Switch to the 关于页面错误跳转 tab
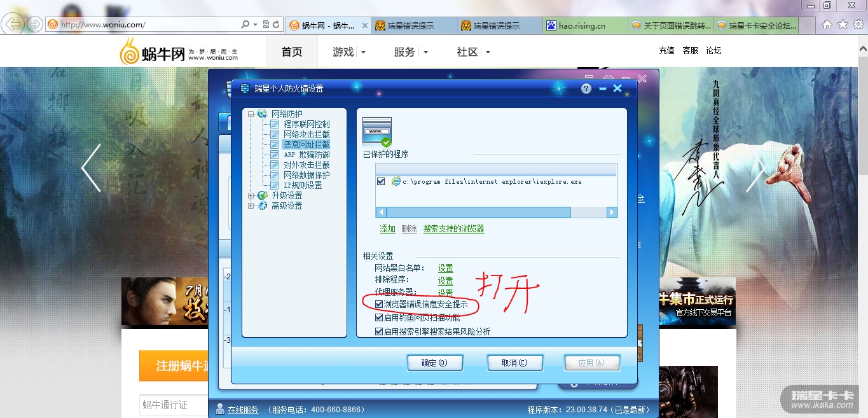Screen dimensions: 868x418 click(669, 25)
